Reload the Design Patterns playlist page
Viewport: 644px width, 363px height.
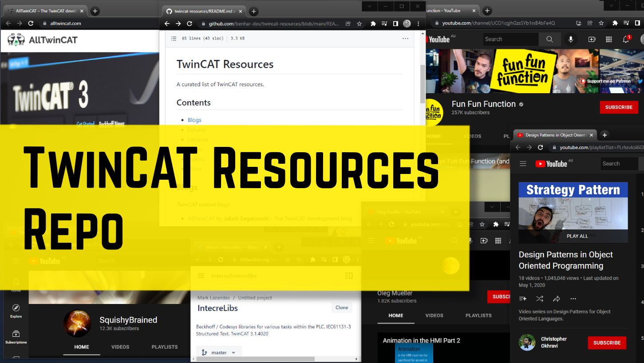click(x=540, y=147)
